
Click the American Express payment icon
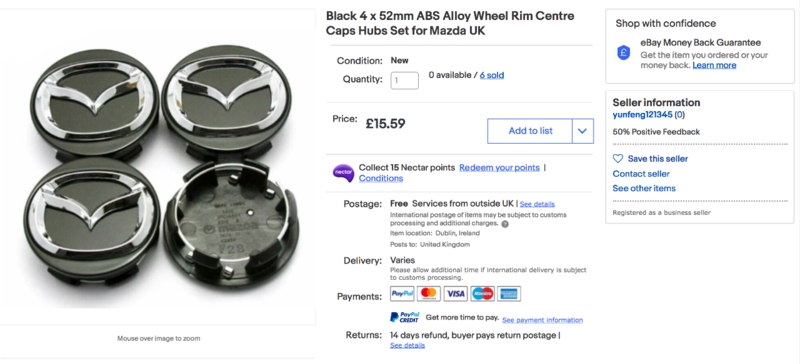[509, 294]
